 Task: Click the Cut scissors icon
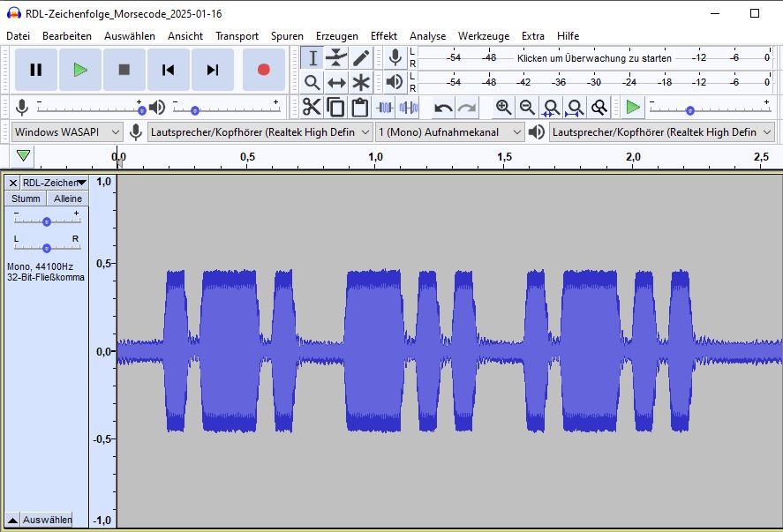(312, 107)
